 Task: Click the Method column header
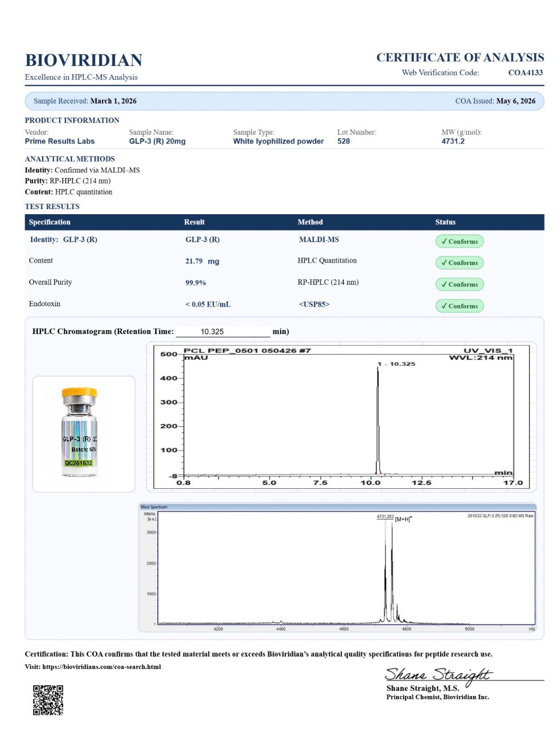pyautogui.click(x=310, y=222)
